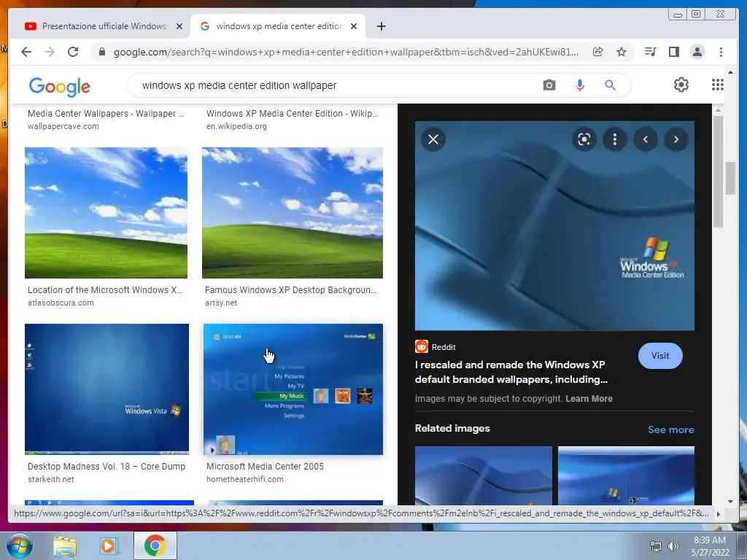Click the address bar URL
747x560 pixels.
(x=346, y=52)
